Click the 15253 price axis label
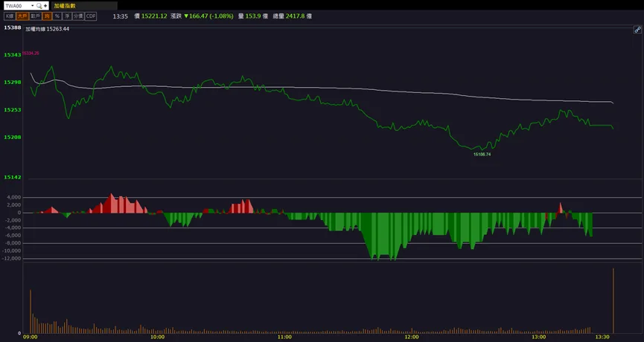 13,110
